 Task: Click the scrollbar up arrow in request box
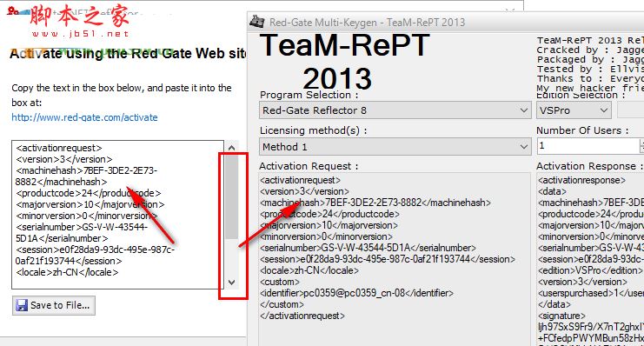click(232, 148)
